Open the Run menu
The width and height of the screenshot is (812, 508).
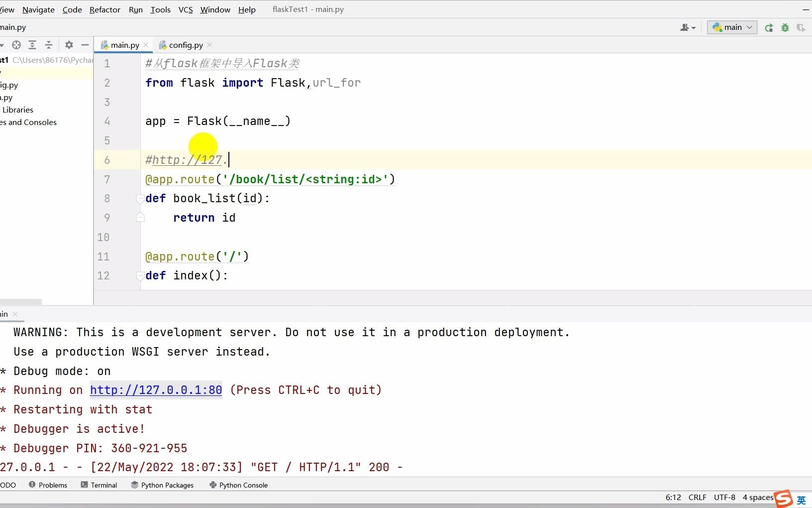point(136,9)
